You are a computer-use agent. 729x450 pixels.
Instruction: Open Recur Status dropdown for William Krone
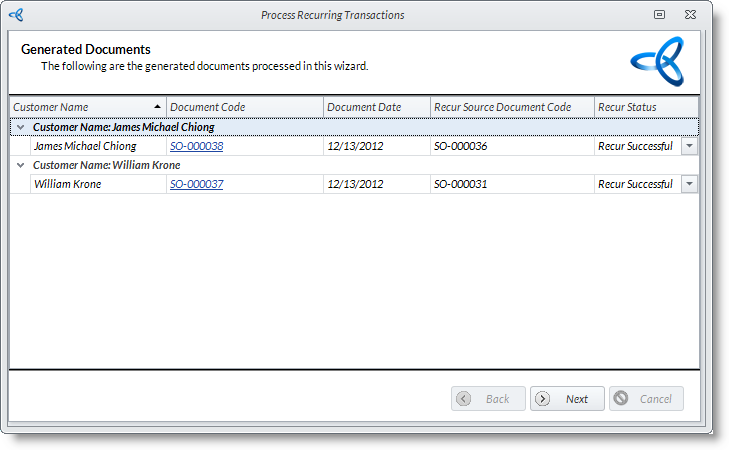pos(689,184)
